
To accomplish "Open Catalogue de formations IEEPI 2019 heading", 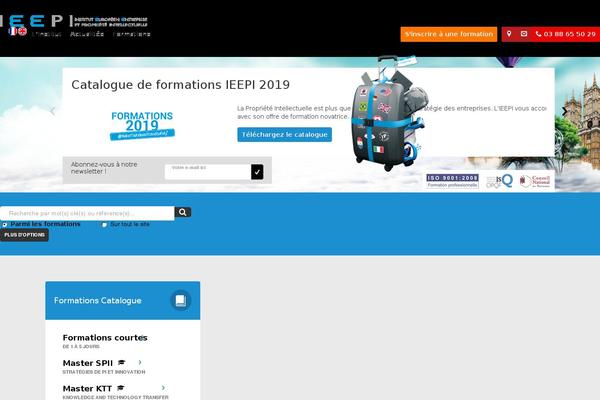I will pos(180,85).
